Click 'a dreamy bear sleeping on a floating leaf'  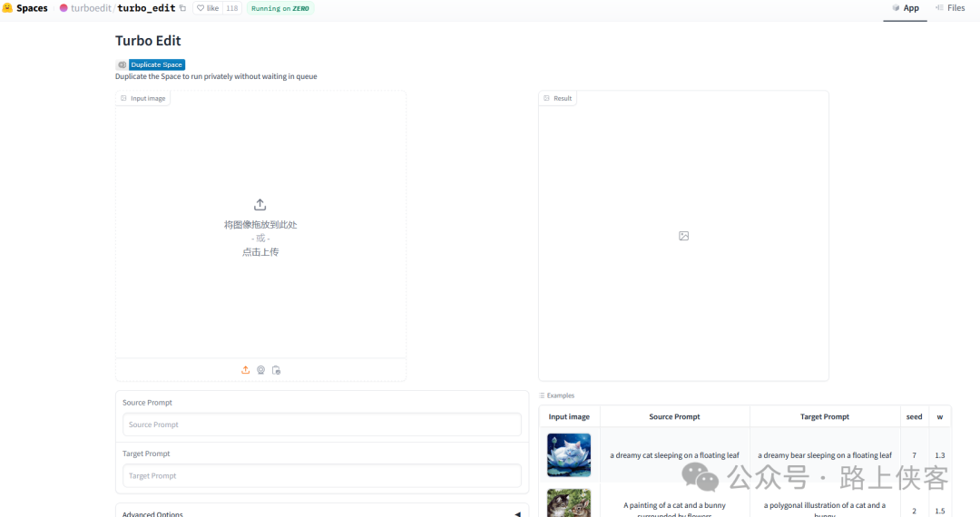(824, 455)
